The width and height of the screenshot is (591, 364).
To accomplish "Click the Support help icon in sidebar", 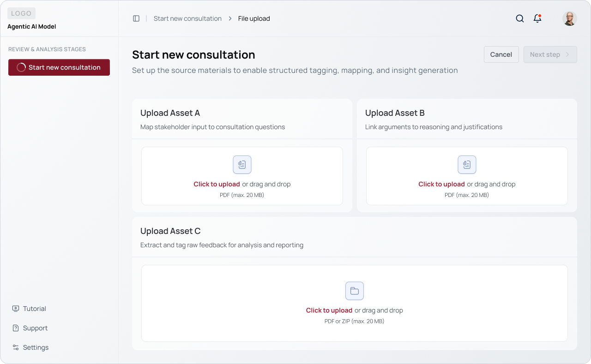I will pyautogui.click(x=16, y=328).
